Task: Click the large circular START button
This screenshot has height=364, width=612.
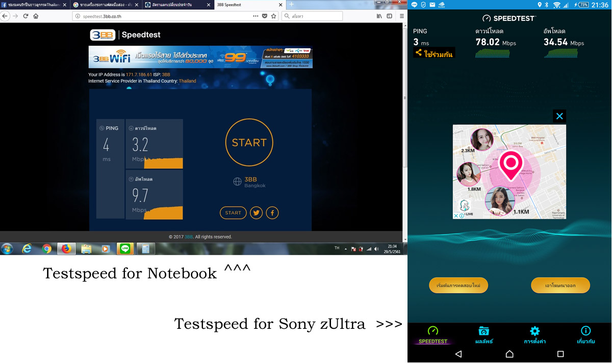Action: point(249,143)
